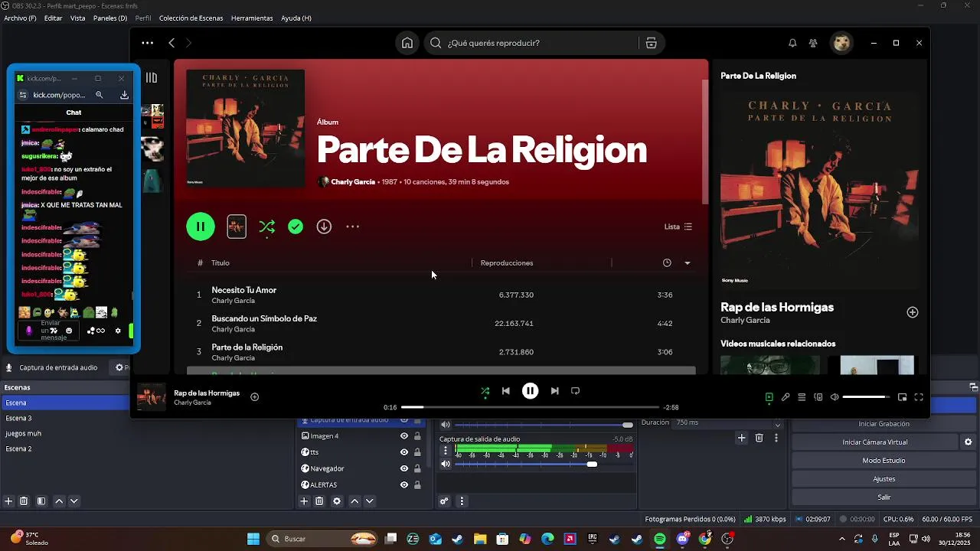
Task: Add Rap de las Hormigas to playlist in side panel
Action: tap(913, 312)
